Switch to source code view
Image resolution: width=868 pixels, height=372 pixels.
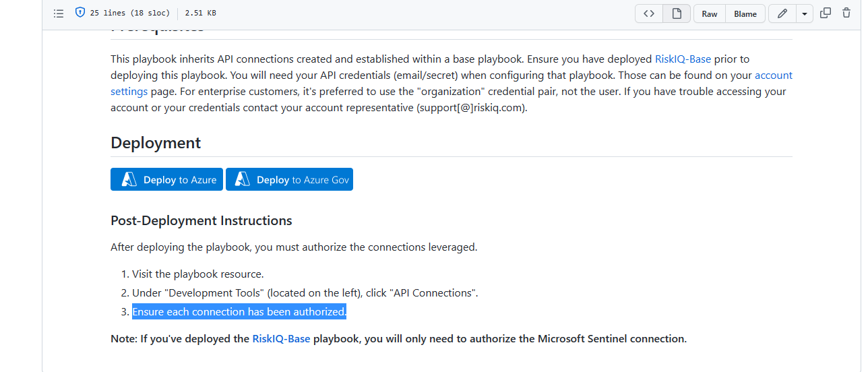(x=649, y=13)
